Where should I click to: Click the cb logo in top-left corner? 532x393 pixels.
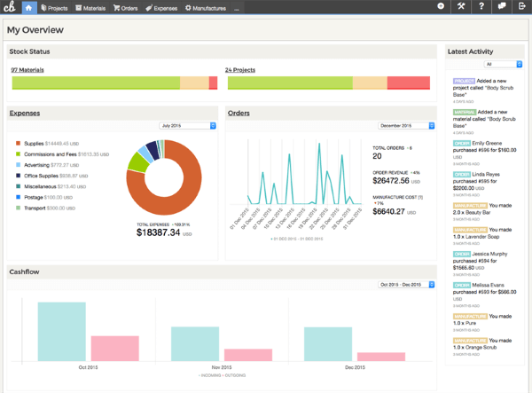(x=9, y=7)
